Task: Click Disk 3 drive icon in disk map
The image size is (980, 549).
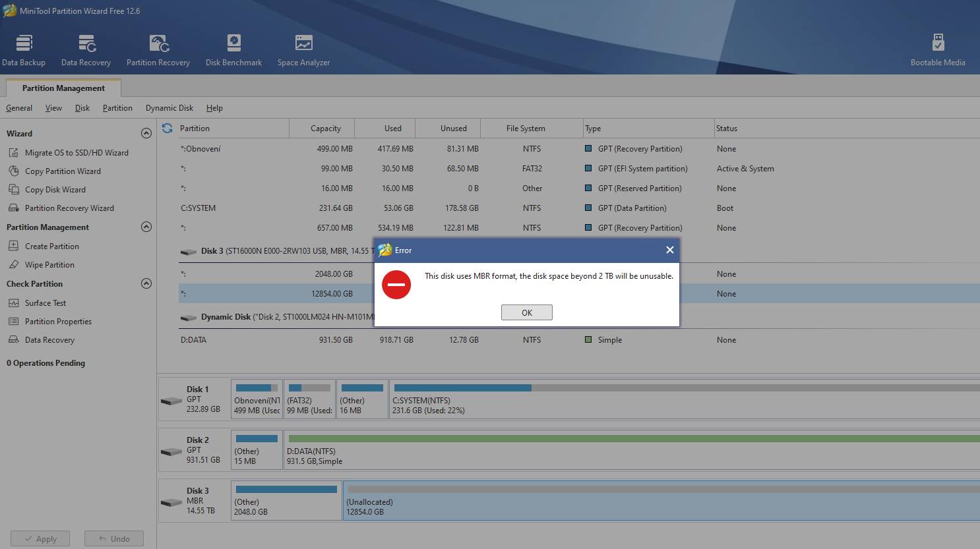Action: pyautogui.click(x=171, y=502)
